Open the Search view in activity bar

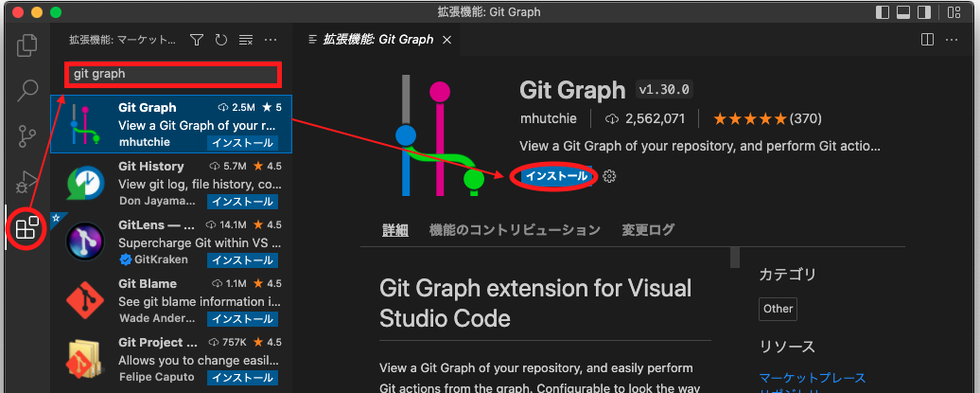click(x=26, y=90)
